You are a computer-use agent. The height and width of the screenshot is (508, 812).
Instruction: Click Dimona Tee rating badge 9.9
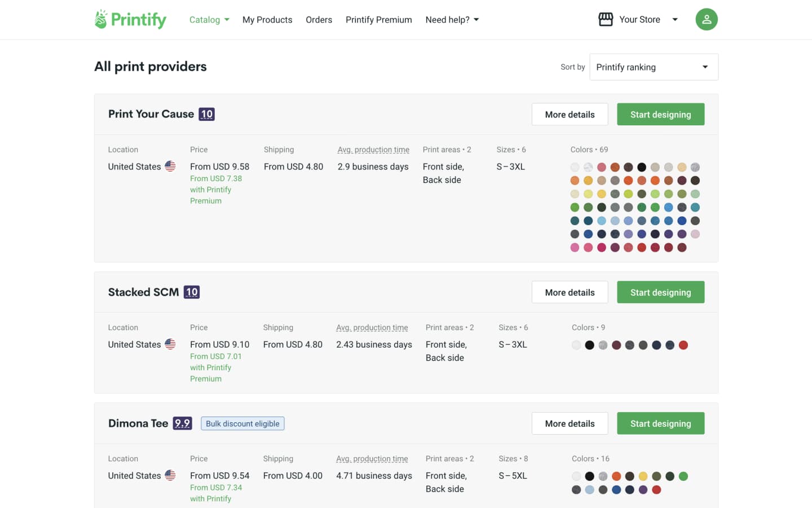click(x=182, y=423)
